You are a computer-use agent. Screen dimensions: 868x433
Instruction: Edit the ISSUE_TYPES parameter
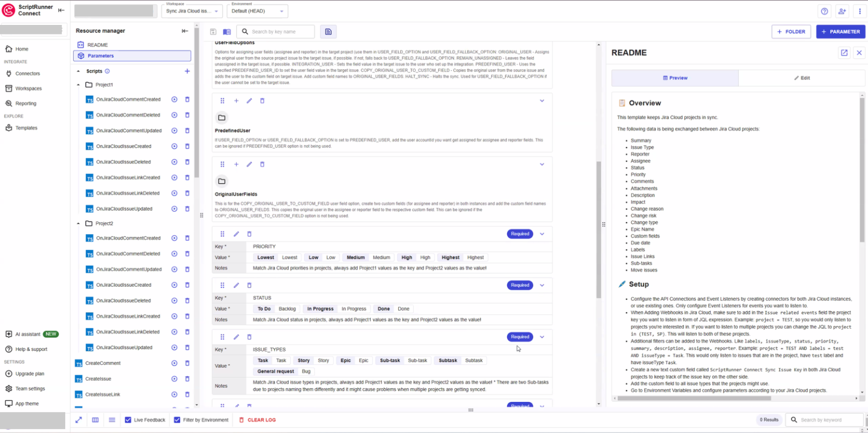click(236, 337)
